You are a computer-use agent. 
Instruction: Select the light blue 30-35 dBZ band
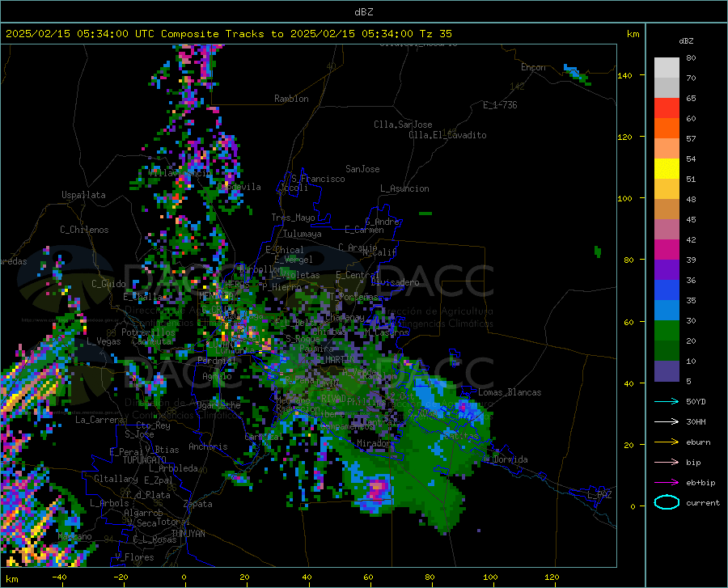(667, 311)
